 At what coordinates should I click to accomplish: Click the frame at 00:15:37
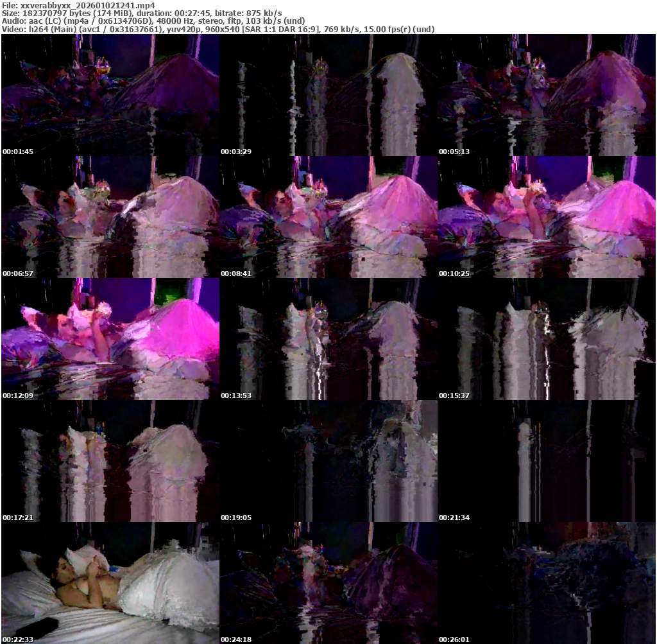(x=547, y=339)
